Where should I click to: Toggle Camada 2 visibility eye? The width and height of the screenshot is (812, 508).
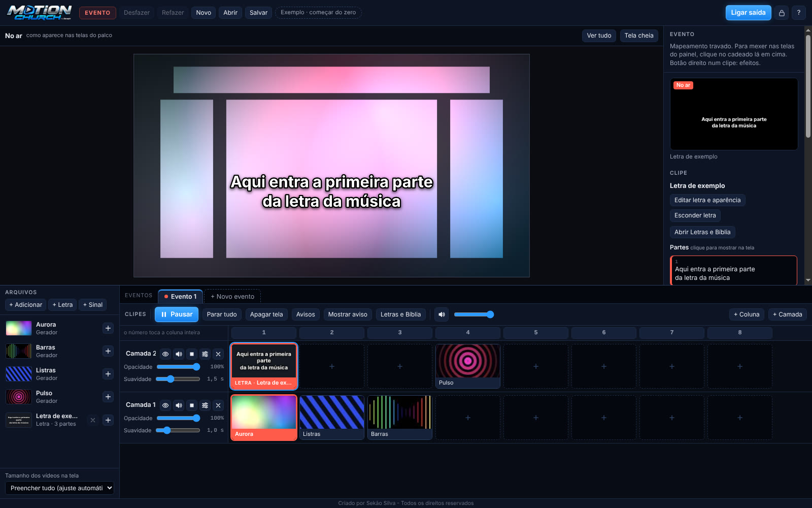(x=165, y=354)
